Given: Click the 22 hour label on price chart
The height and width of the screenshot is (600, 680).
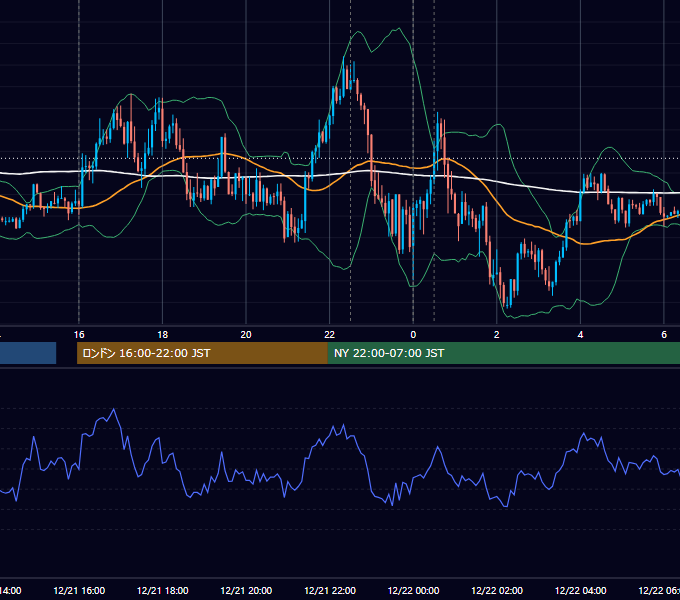Looking at the screenshot, I should (x=330, y=335).
